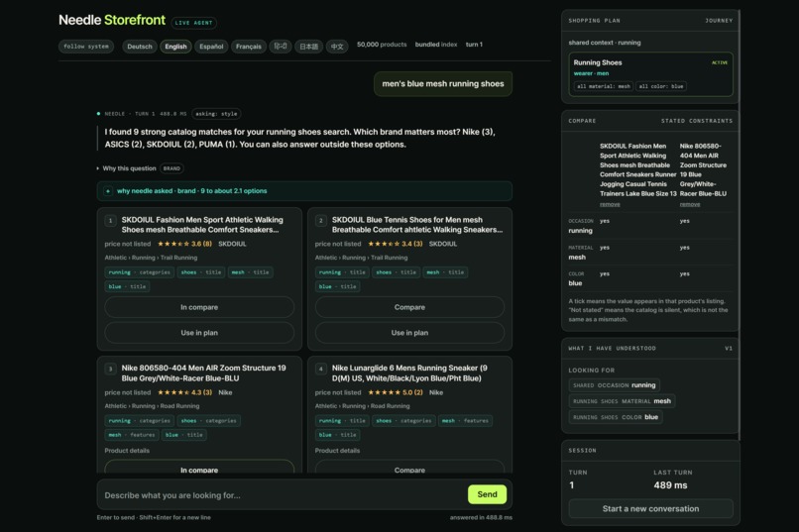
Task: Click the men's blue mesh running shoes message
Action: [x=443, y=84]
